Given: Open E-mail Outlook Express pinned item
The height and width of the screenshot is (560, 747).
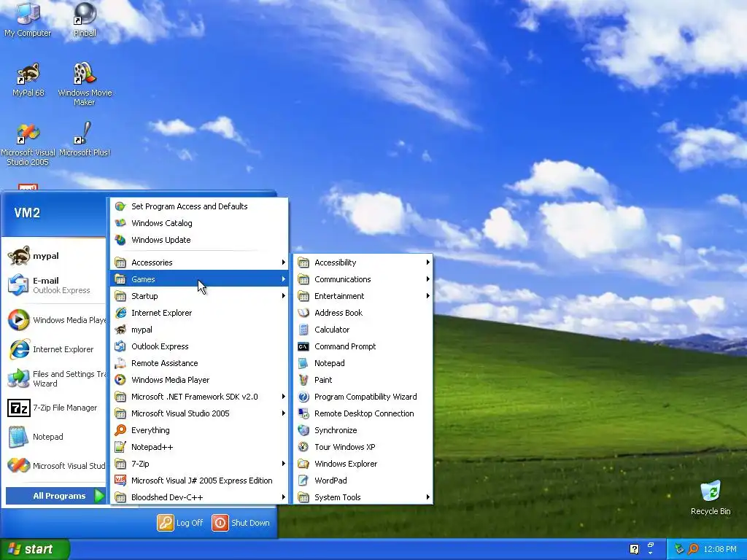Looking at the screenshot, I should point(55,285).
